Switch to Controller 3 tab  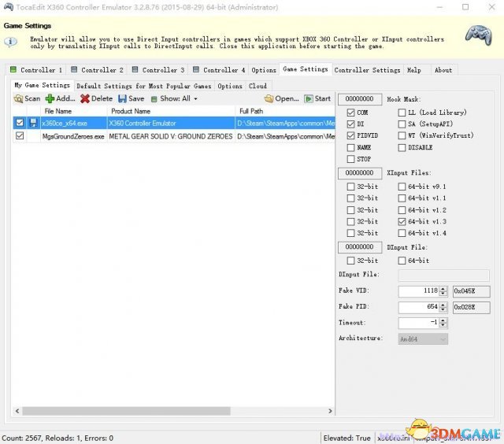tap(158, 70)
